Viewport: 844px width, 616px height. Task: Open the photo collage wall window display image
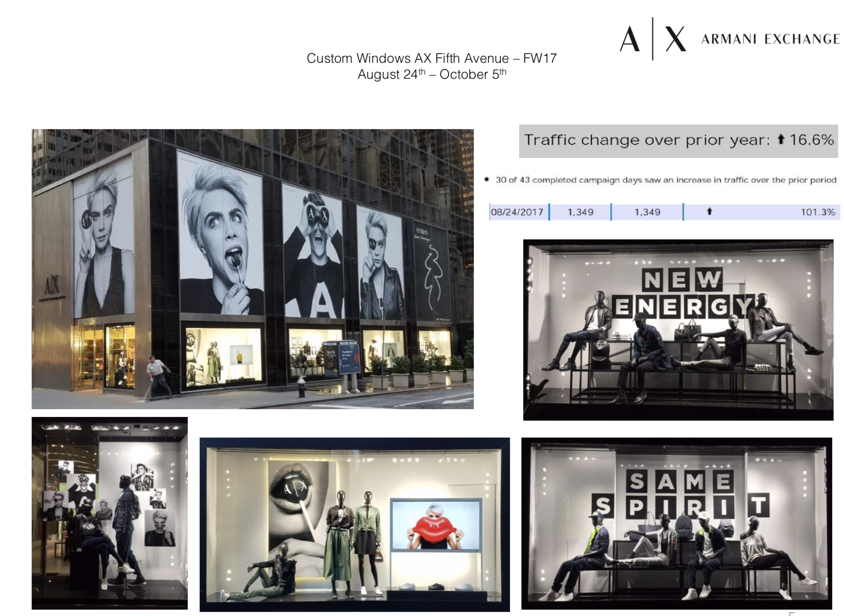[x=110, y=513]
